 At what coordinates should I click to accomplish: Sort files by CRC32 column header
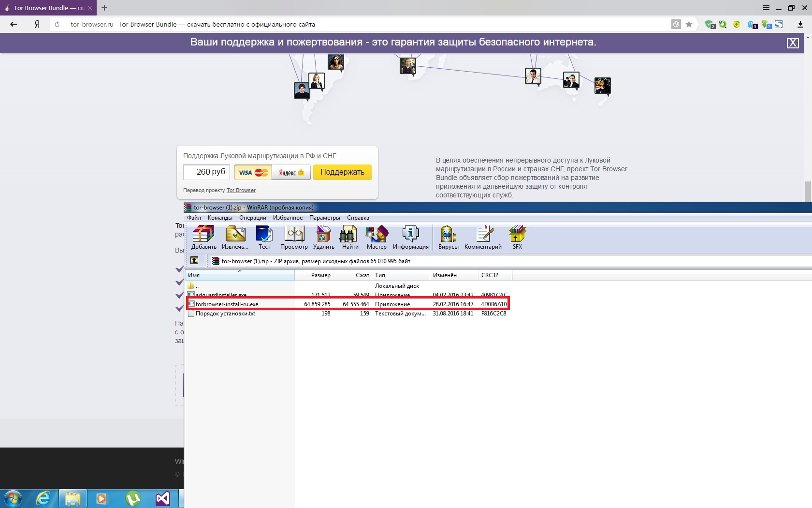[x=495, y=275]
